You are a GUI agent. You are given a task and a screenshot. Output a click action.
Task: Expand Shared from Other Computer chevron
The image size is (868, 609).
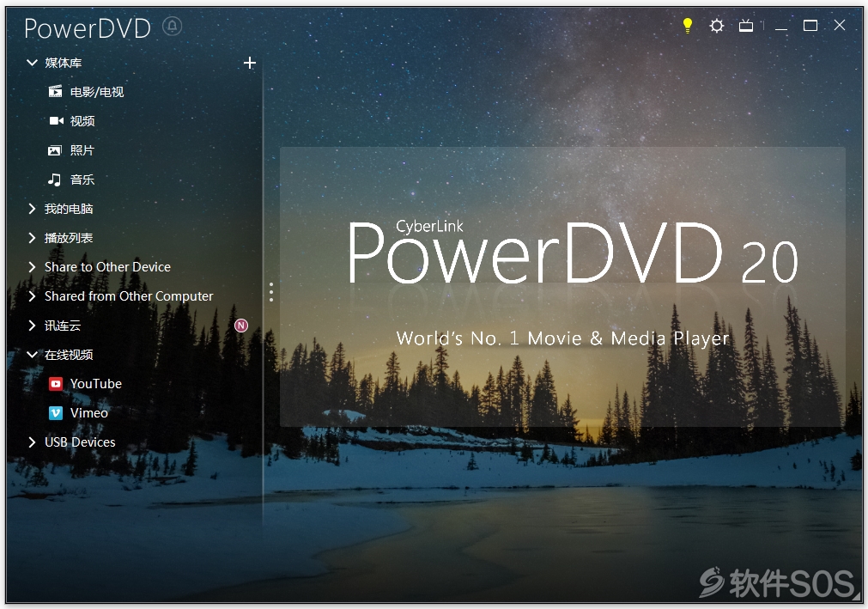32,296
